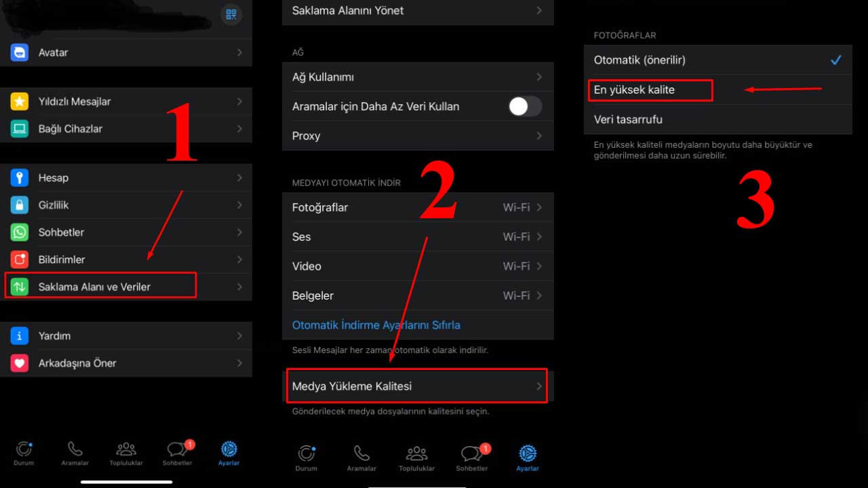Tap Medya Yükleme Kalitesi label
The image size is (868, 488).
[352, 386]
